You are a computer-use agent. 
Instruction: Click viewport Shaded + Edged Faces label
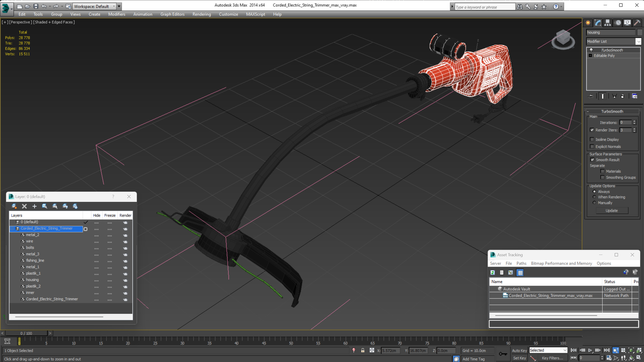click(54, 22)
